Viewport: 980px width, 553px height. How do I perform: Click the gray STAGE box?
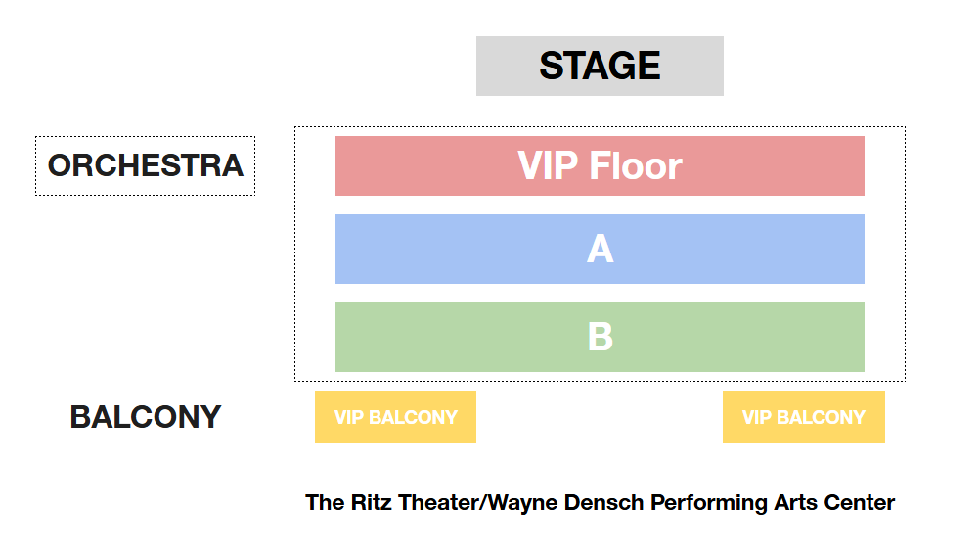pos(600,66)
